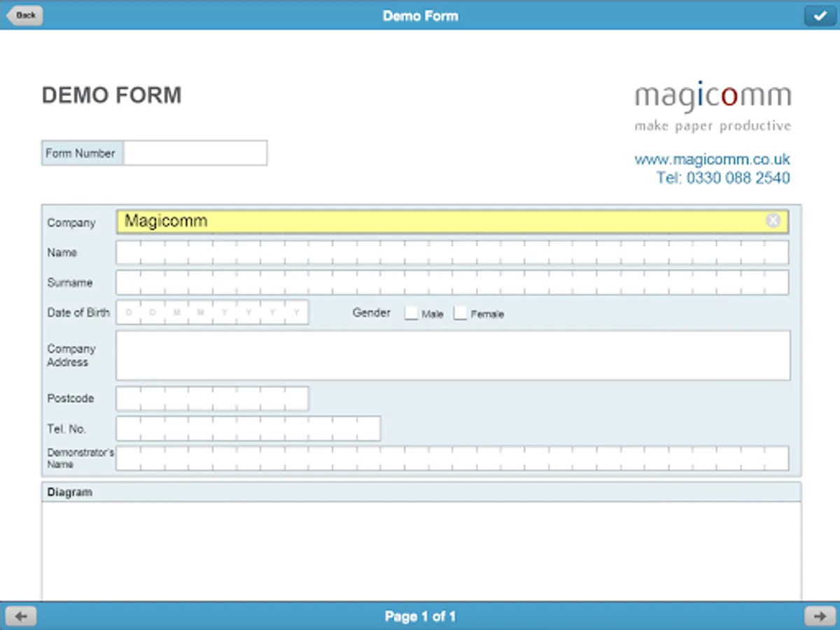Tap inside the Diagram drawing area

pos(421,551)
